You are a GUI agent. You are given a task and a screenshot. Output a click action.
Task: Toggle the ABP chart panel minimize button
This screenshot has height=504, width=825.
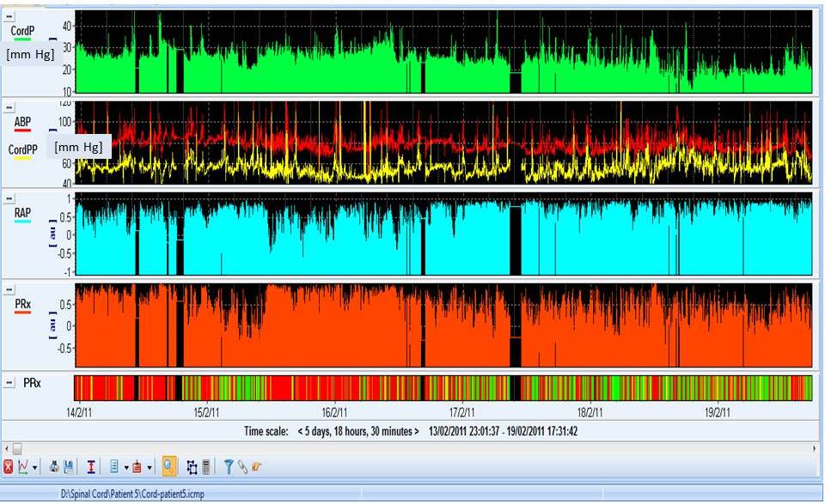point(9,107)
